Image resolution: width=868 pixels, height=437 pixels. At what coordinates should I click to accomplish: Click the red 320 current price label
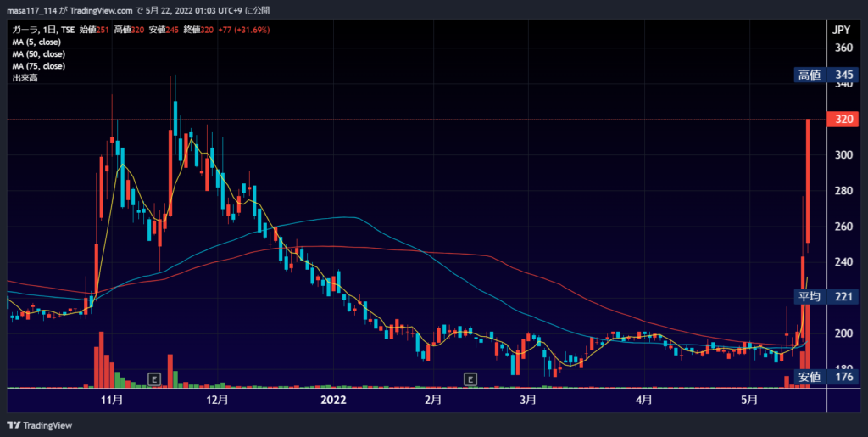[843, 119]
